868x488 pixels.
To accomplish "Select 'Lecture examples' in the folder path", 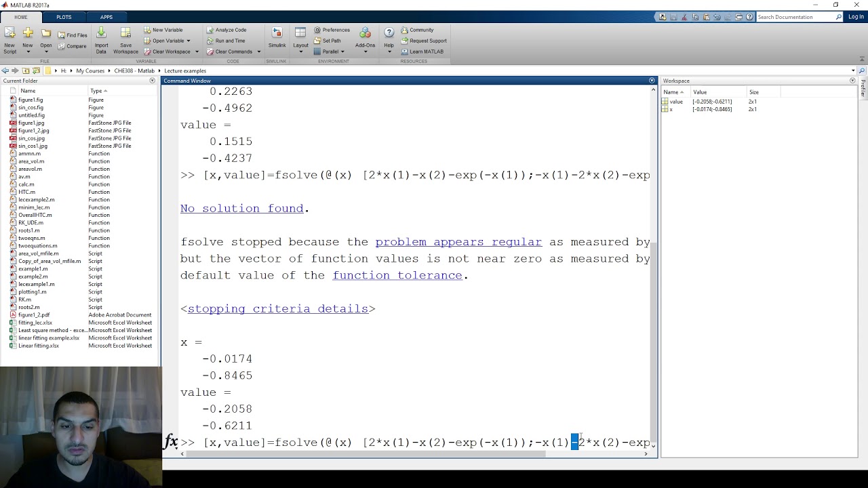I will tap(185, 70).
